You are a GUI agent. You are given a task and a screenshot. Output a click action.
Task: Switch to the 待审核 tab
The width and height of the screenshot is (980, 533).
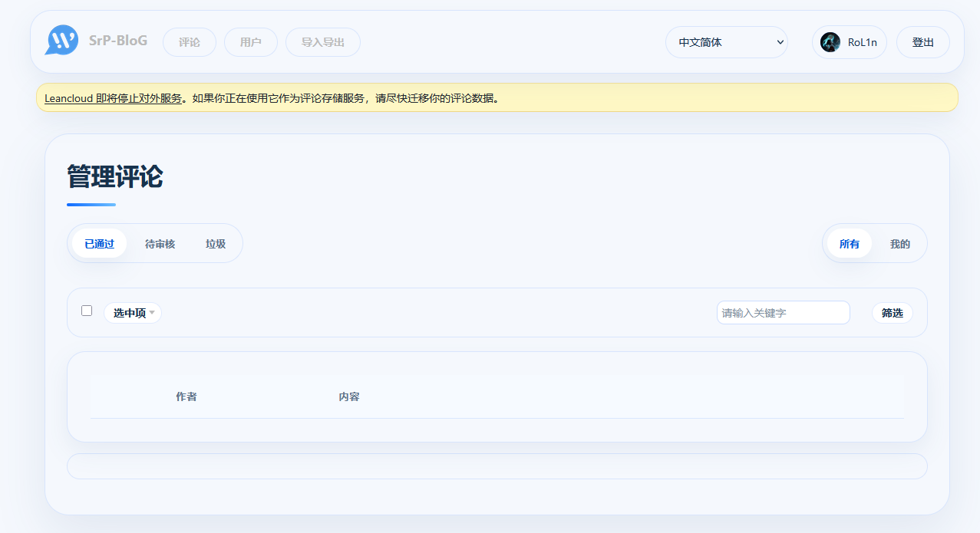click(x=160, y=244)
